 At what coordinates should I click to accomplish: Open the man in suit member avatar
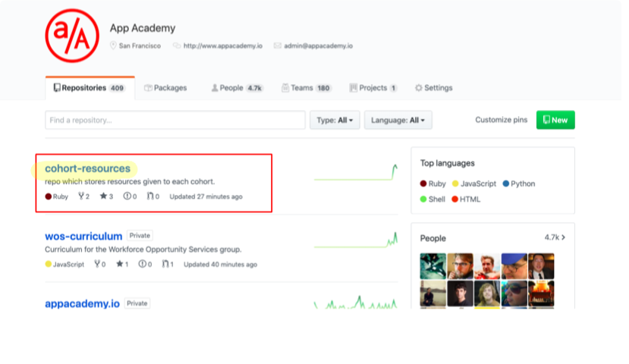click(x=541, y=266)
